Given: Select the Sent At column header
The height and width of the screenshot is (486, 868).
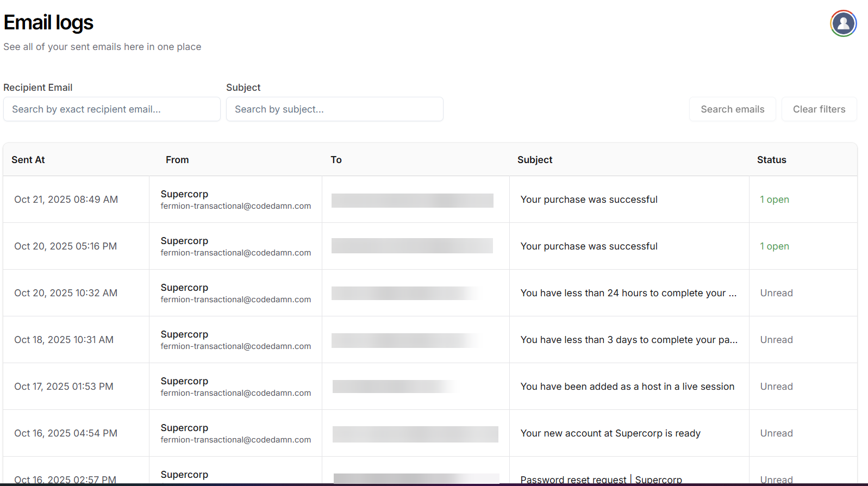Looking at the screenshot, I should [28, 160].
